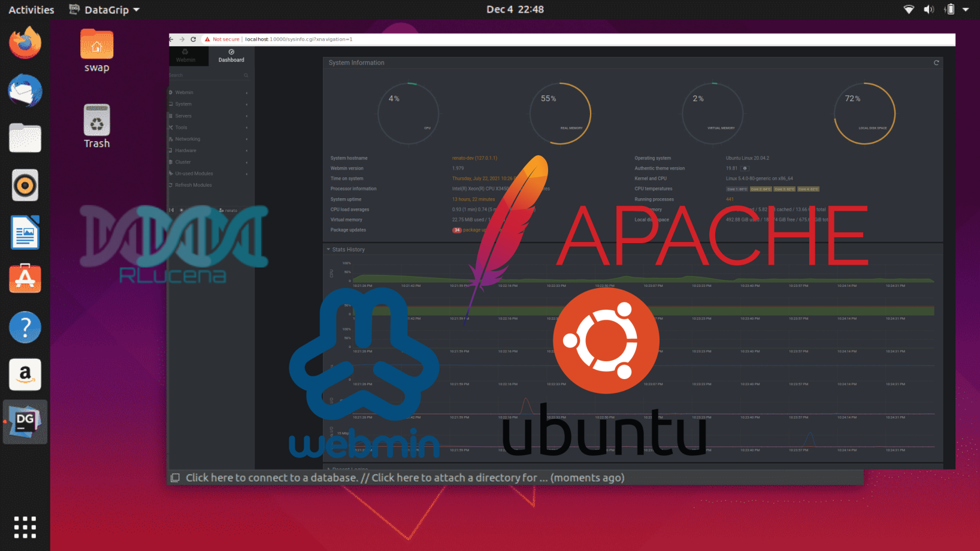
Task: Expand the Cluster category in sidebar
Action: 208,162
